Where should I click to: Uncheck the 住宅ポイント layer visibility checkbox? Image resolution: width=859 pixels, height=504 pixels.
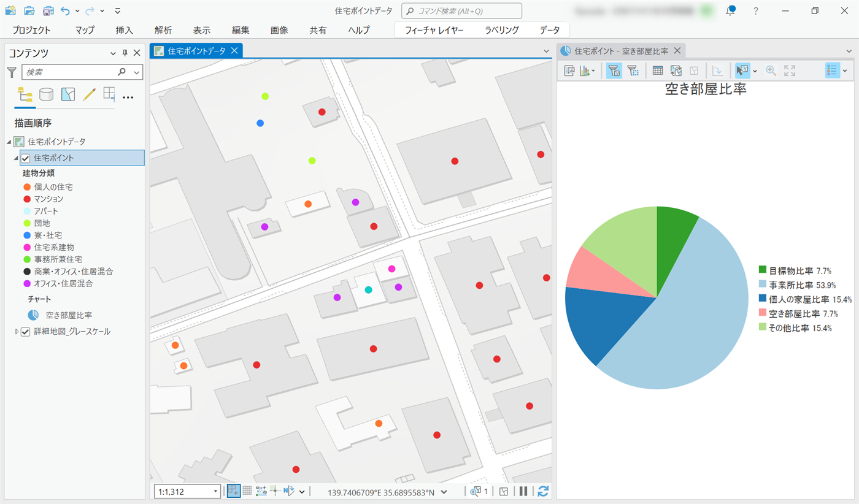26,158
